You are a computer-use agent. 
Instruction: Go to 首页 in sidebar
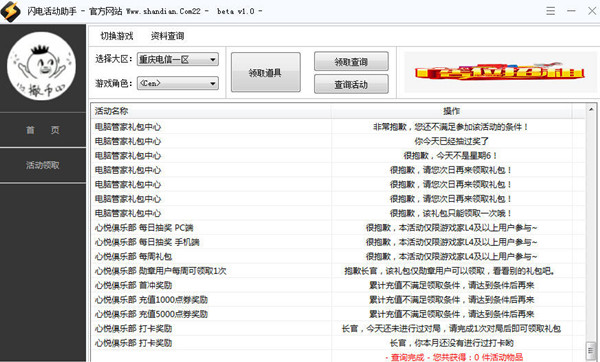tap(43, 130)
